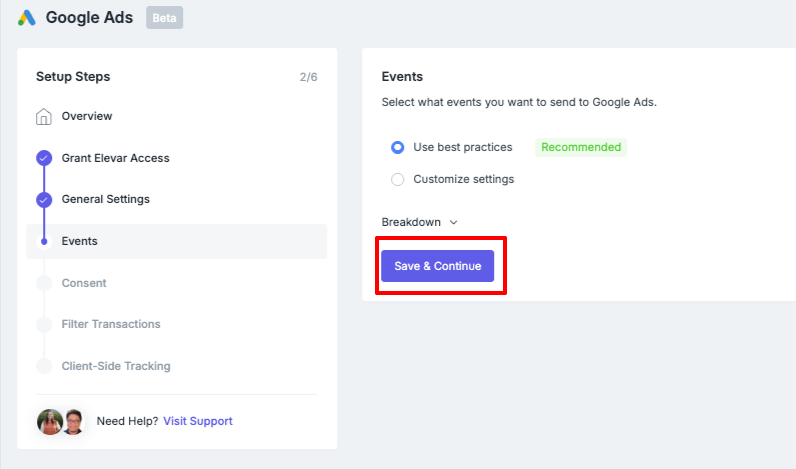Click the Client-Side Tracking step circle

(x=44, y=366)
